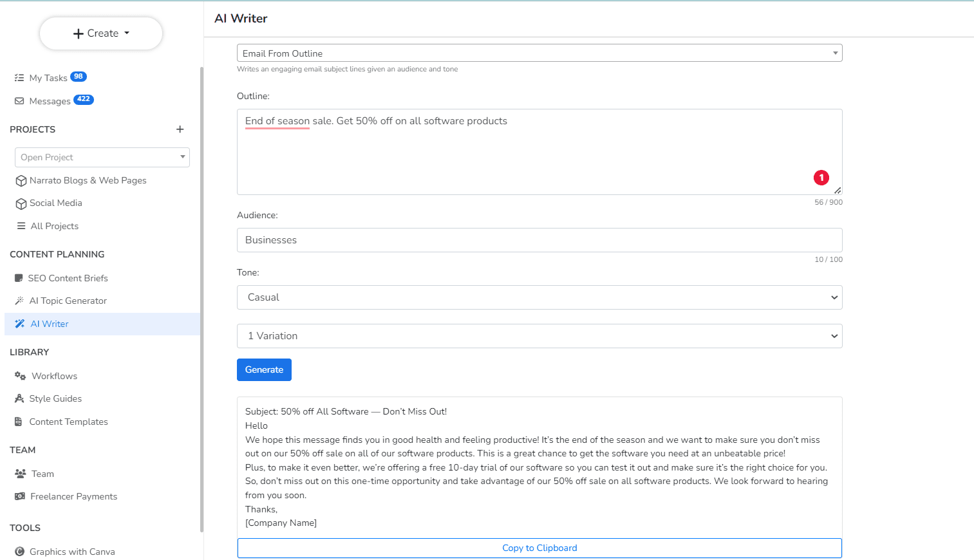Click the Style Guides icon
Image resolution: width=974 pixels, height=560 pixels.
19,398
